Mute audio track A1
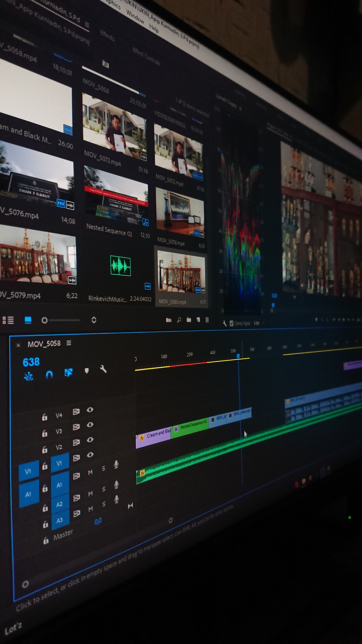Screen dimensions: 362x644 click(x=90, y=472)
